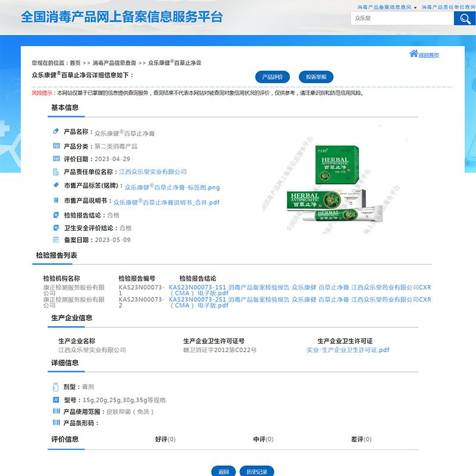476x476 pixels.
Task: Click the HERBAL product image thumbnail
Action: [335, 183]
